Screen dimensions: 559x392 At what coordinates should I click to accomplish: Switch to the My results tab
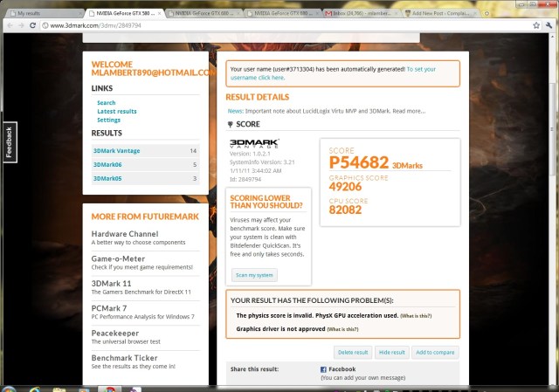44,13
